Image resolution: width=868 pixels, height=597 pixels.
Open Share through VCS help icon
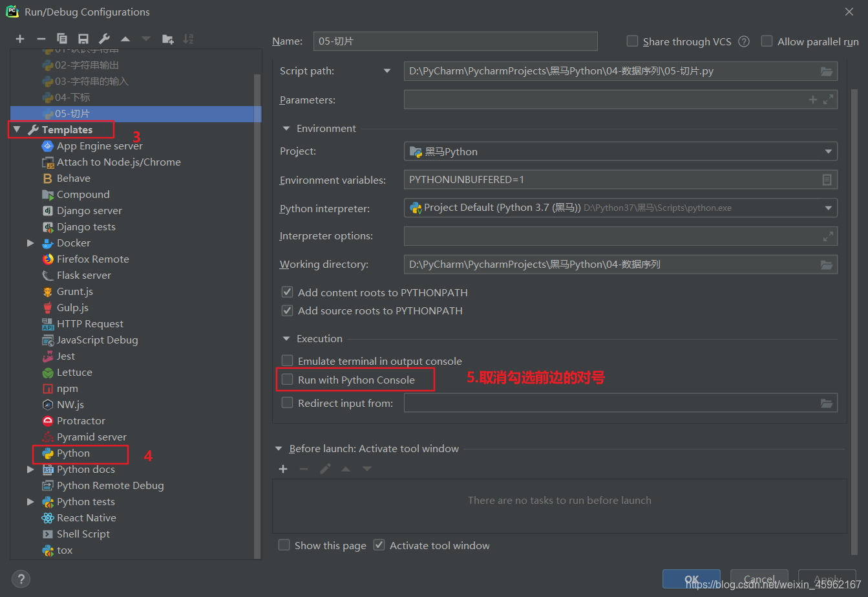(744, 41)
